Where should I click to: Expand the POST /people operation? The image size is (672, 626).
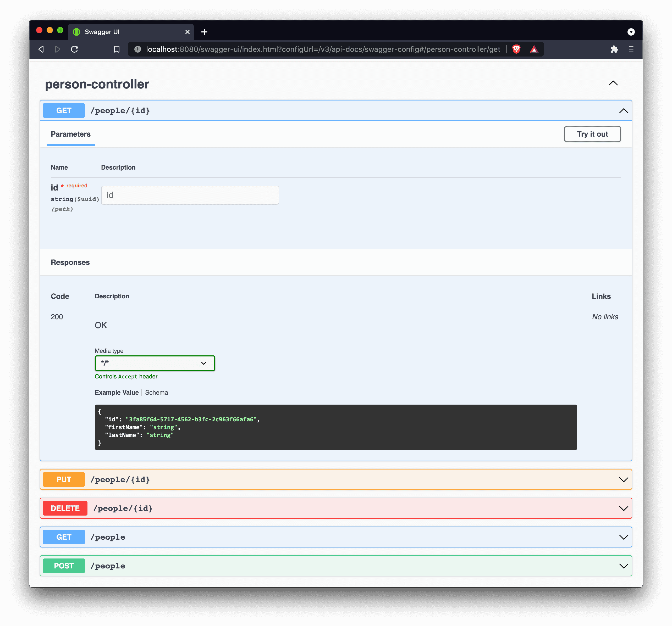point(623,566)
